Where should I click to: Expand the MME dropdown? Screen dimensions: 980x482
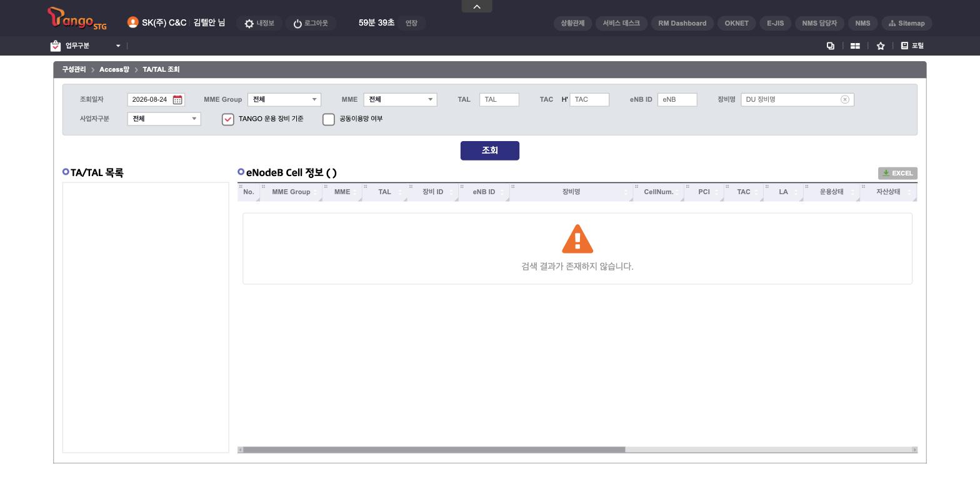(400, 99)
